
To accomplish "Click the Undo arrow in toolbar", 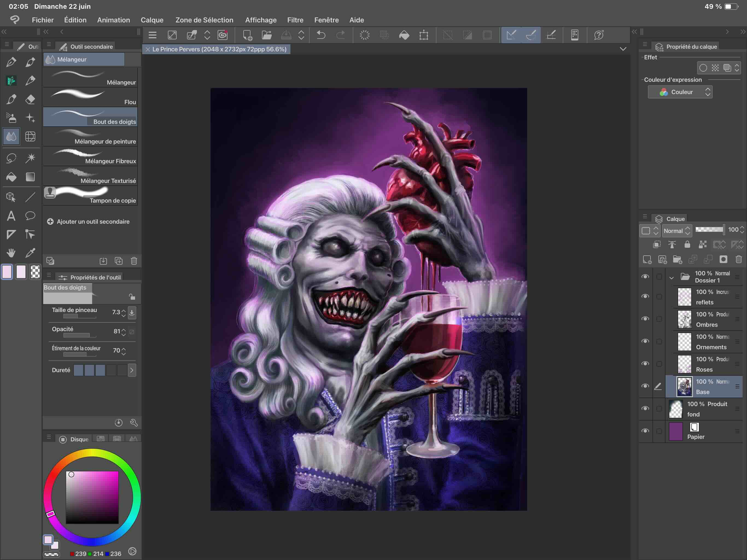I will point(321,35).
